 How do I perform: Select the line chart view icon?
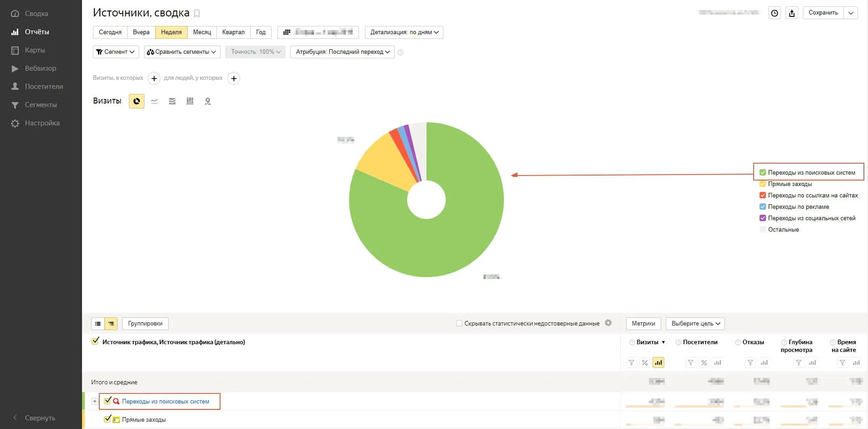pos(154,101)
